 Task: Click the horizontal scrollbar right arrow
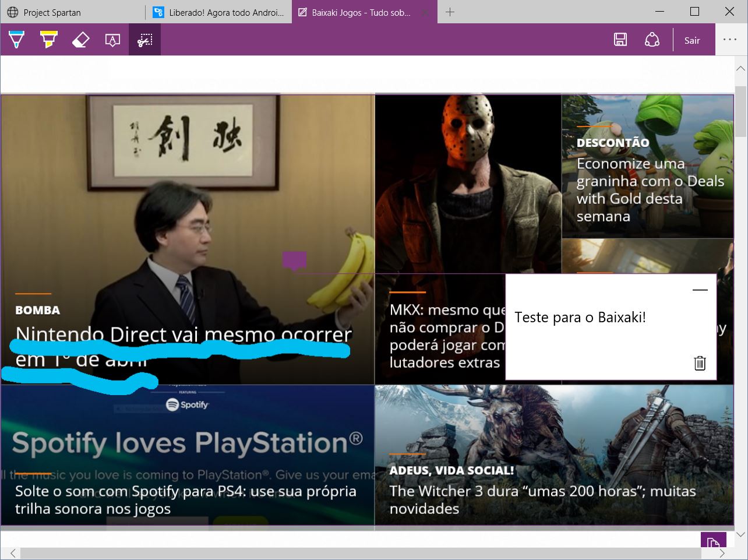tap(722, 554)
